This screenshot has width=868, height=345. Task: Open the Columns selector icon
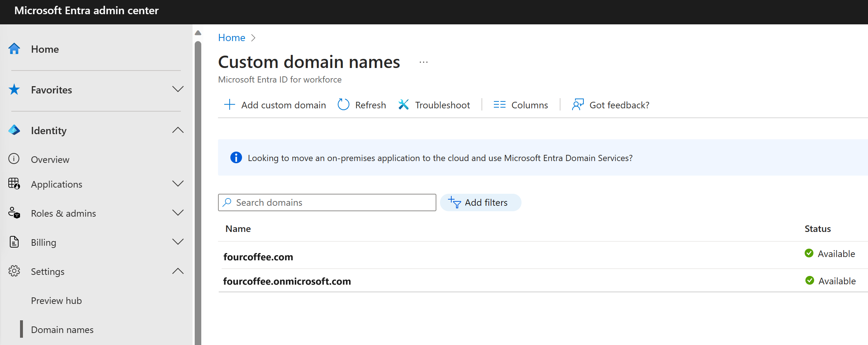(500, 105)
